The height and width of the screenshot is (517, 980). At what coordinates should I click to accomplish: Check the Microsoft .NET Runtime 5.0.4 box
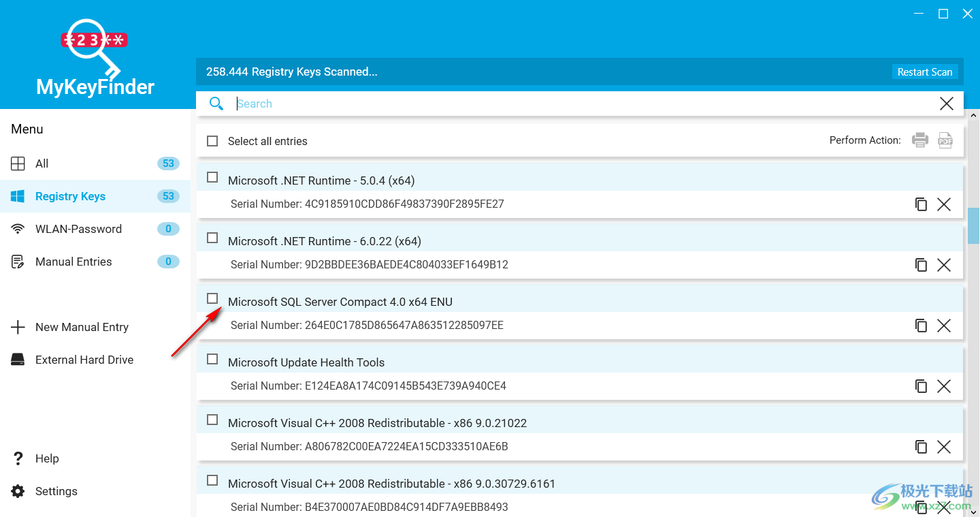click(x=212, y=177)
